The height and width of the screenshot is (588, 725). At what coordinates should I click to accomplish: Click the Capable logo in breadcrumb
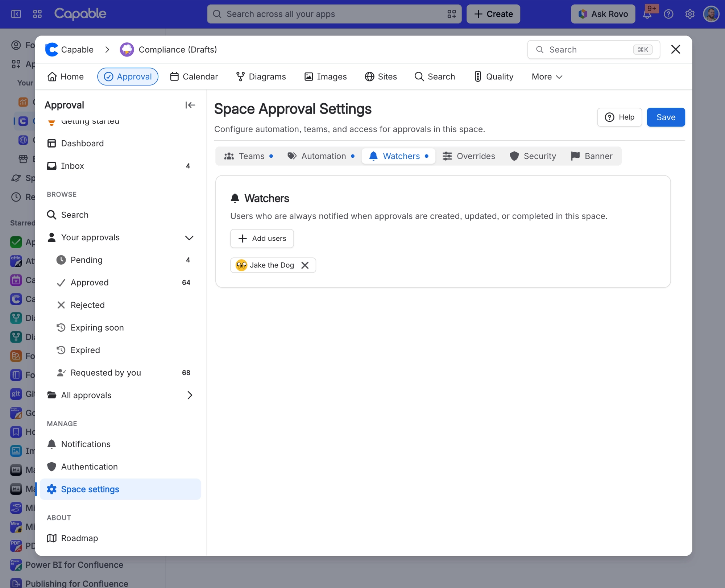[52, 50]
